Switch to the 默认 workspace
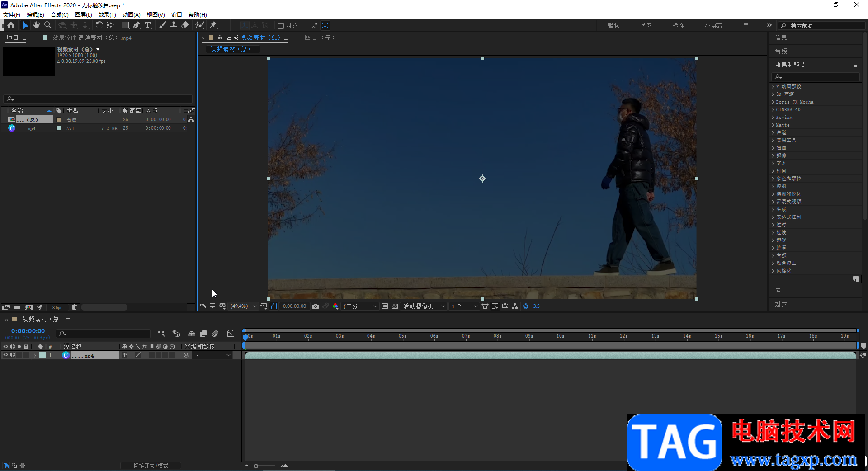The width and height of the screenshot is (868, 471). tap(613, 25)
